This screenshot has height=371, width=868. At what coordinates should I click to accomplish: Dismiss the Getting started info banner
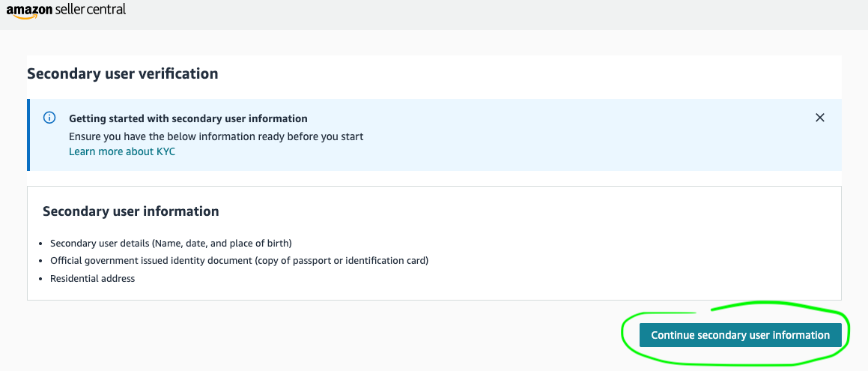[820, 118]
